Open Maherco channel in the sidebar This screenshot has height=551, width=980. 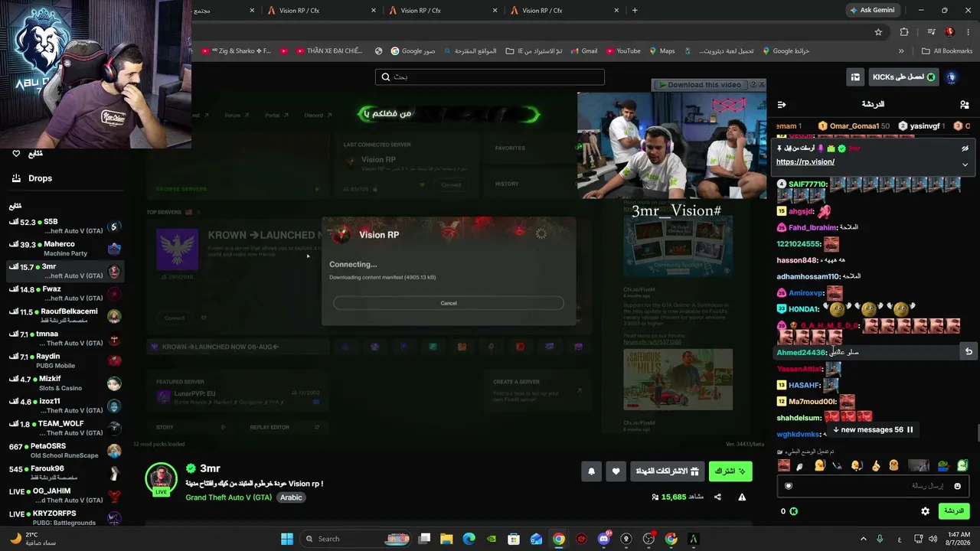click(65, 249)
